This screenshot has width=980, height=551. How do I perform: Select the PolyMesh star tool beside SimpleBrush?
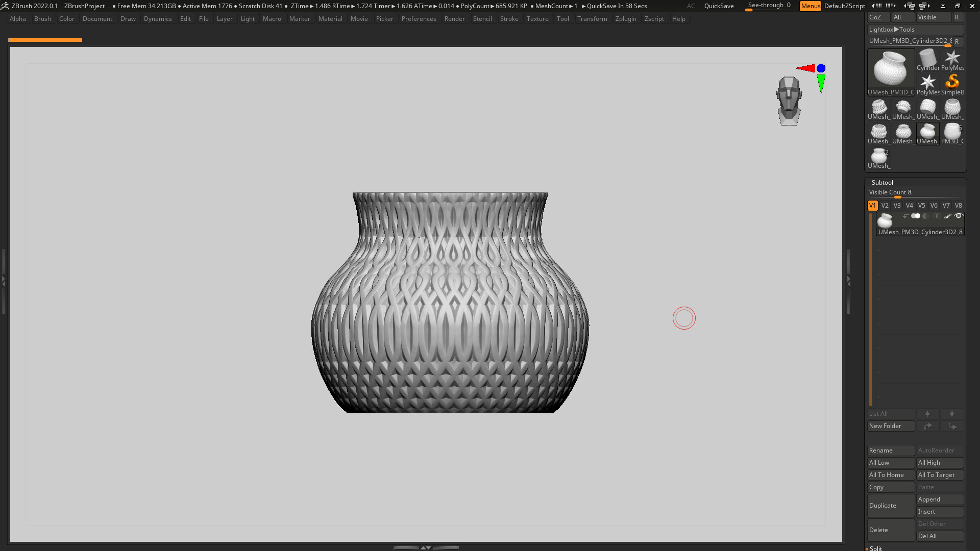928,85
